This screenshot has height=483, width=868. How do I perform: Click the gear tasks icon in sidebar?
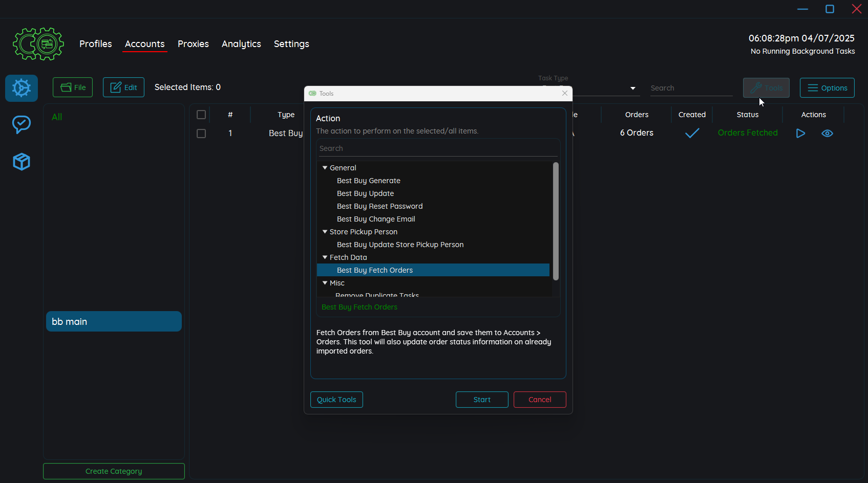[x=22, y=88]
